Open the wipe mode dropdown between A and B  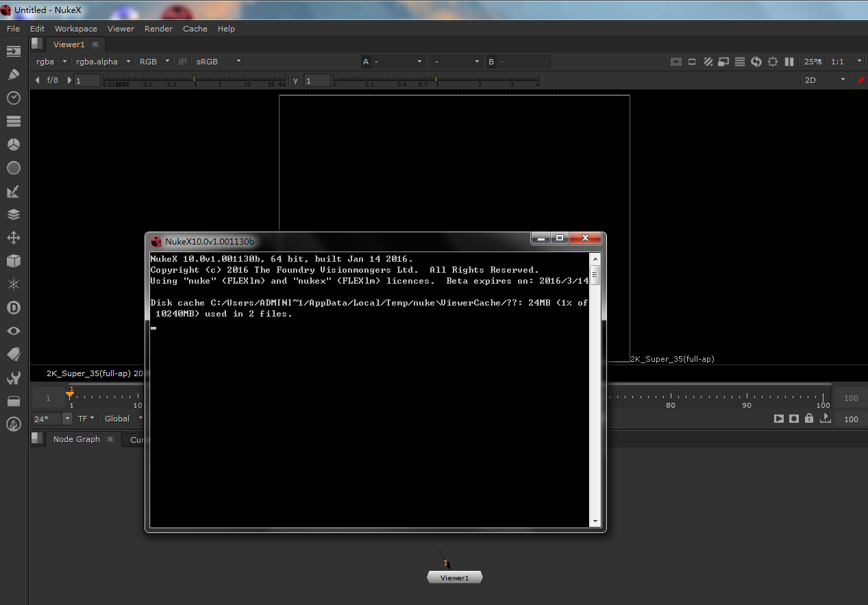[457, 62]
